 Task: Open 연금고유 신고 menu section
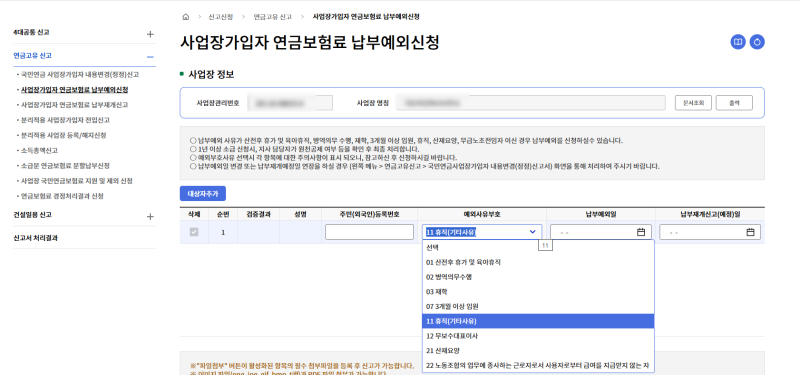[32, 56]
